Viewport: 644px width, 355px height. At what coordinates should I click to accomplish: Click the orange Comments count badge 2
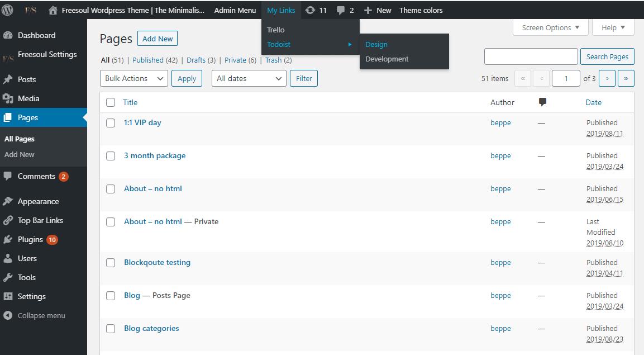pos(63,176)
